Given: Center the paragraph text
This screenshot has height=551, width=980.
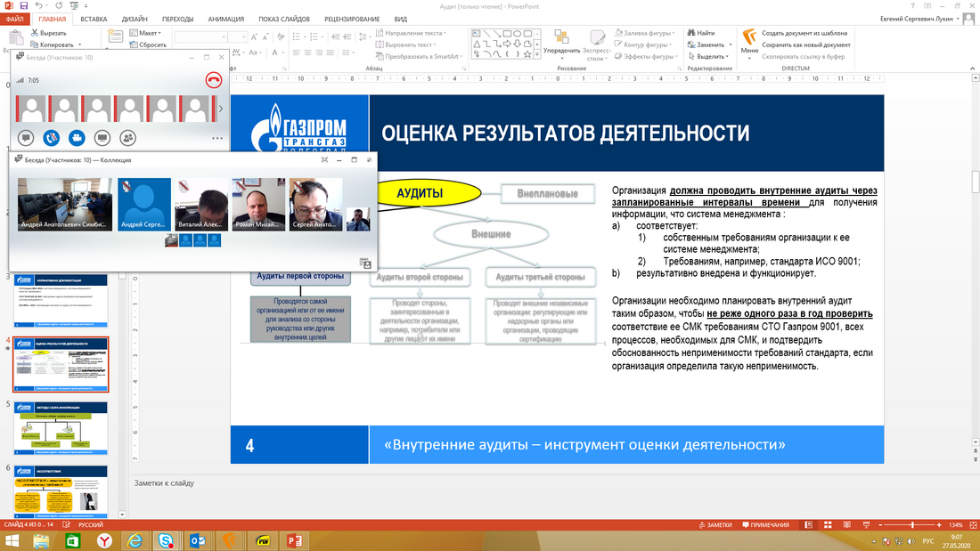Looking at the screenshot, I should (307, 53).
